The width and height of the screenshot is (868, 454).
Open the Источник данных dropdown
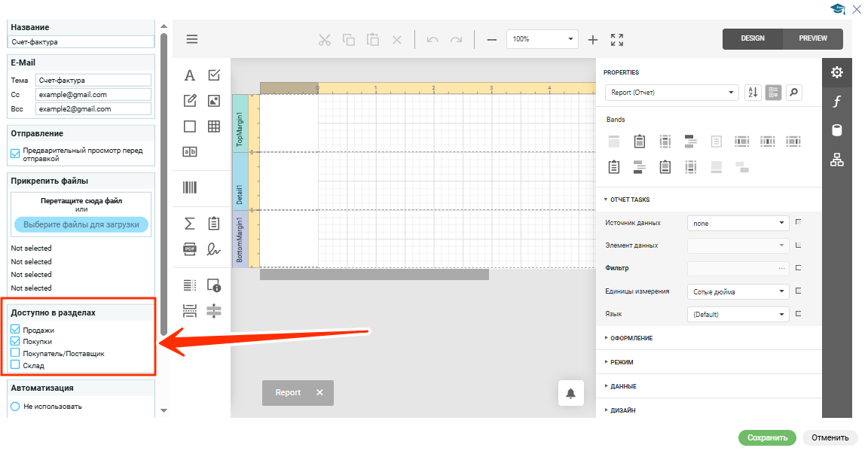coord(738,223)
